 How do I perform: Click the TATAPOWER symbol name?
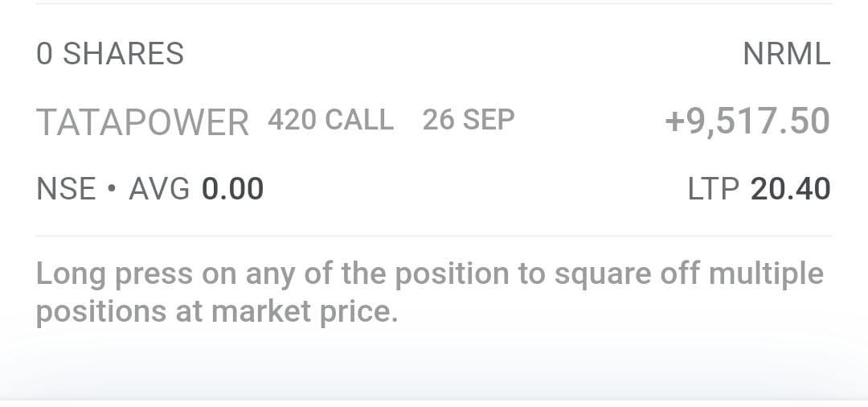click(142, 122)
